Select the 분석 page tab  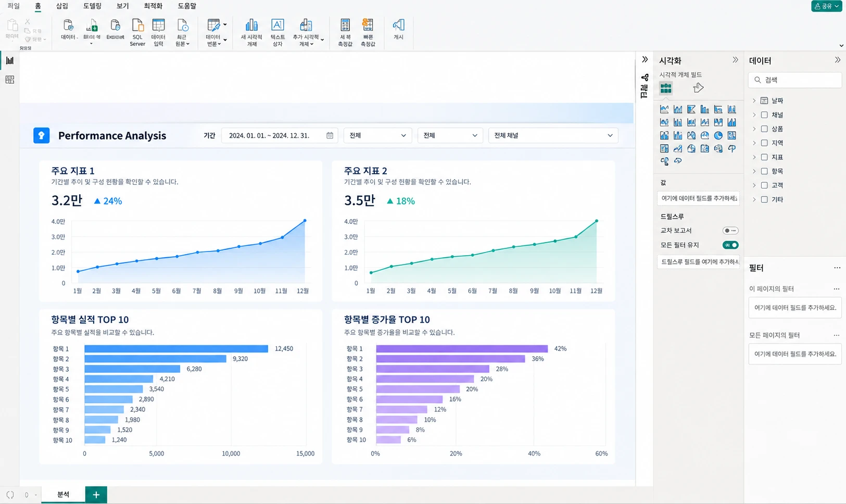tap(63, 495)
